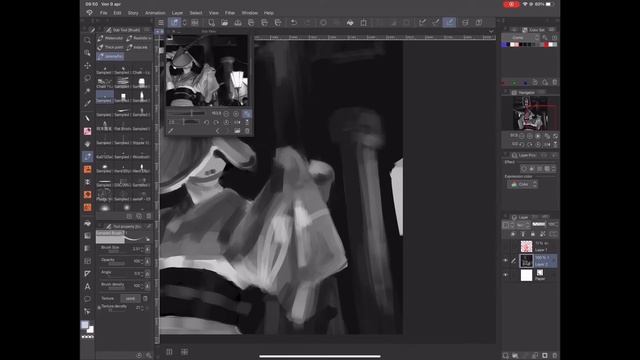The image size is (640, 360).
Task: Expand the Angle options button
Action: point(147,273)
